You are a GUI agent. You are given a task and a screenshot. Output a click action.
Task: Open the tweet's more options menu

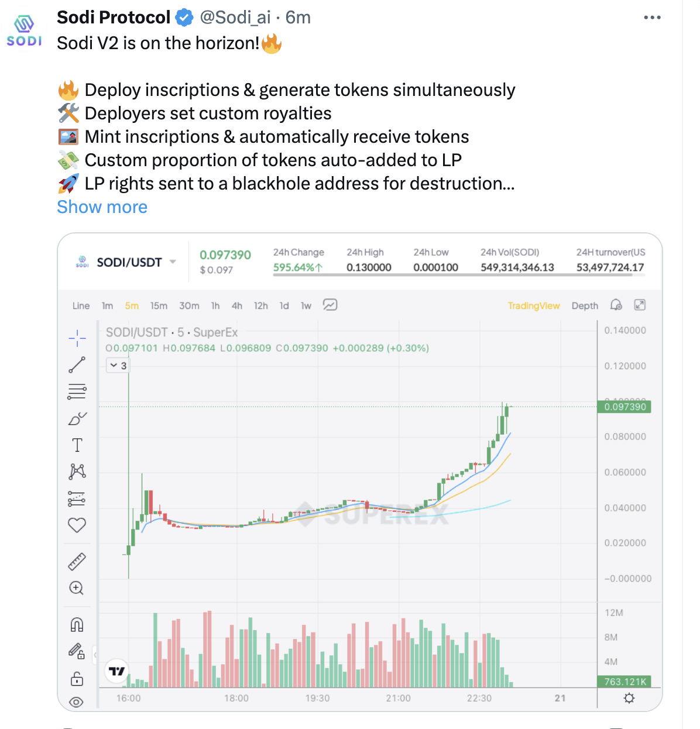tap(652, 18)
